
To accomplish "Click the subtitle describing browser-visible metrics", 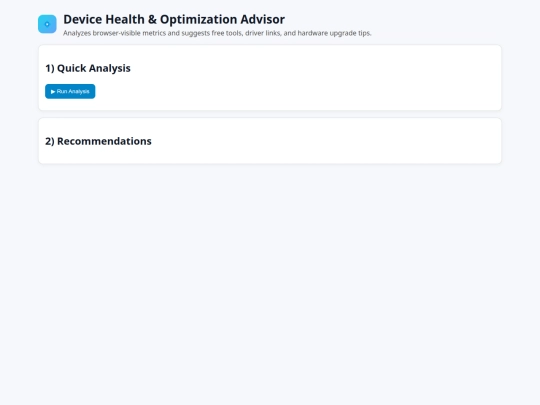I will (x=217, y=33).
